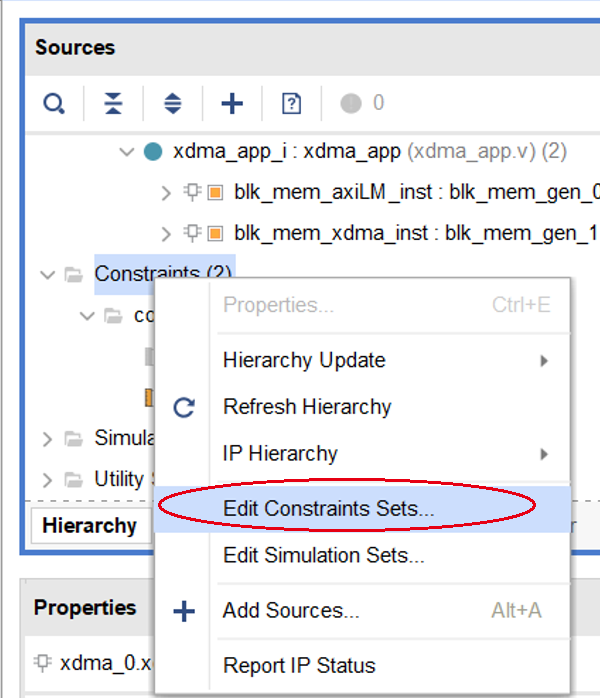This screenshot has height=698, width=600.
Task: Expand the blk_mem_axiLM_inst node
Action: click(x=166, y=192)
